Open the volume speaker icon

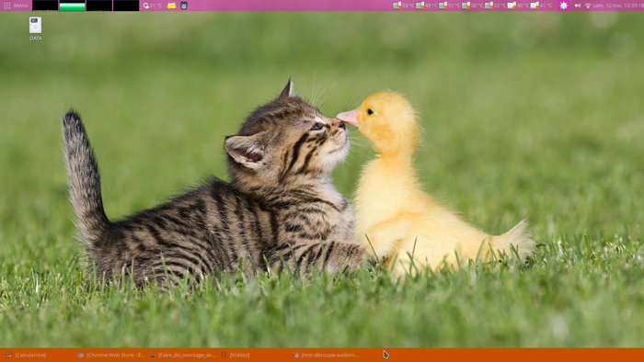coord(578,6)
